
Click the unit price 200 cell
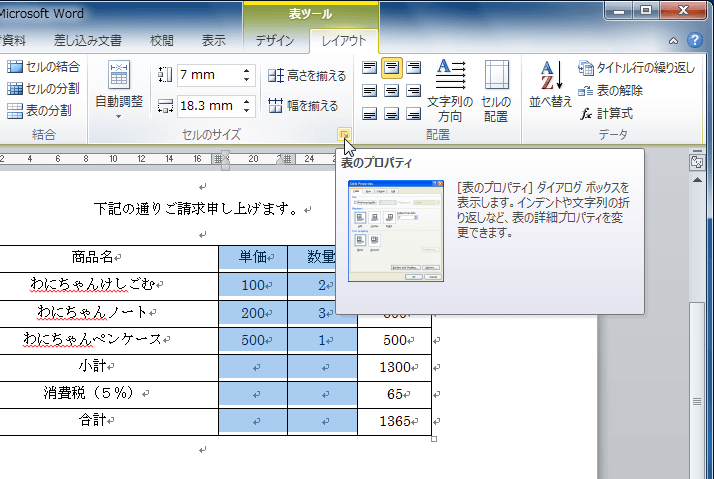pos(253,313)
